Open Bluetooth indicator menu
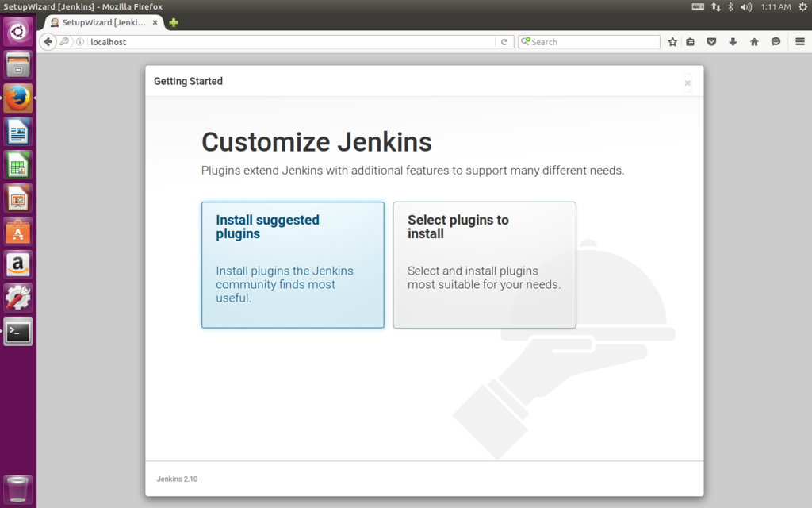812x508 pixels. click(730, 6)
